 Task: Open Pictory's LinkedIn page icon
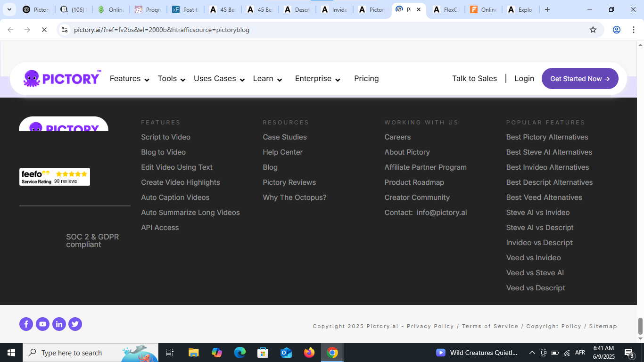click(x=59, y=324)
